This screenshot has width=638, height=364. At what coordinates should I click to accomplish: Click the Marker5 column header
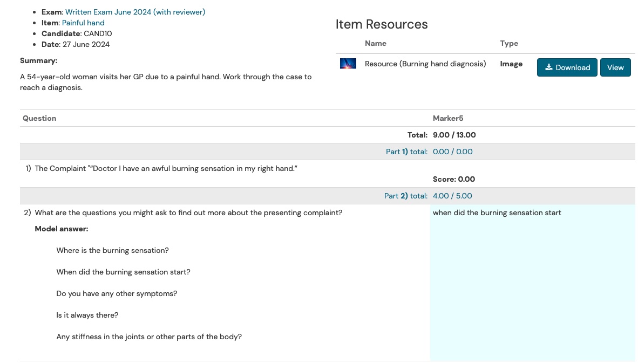448,118
